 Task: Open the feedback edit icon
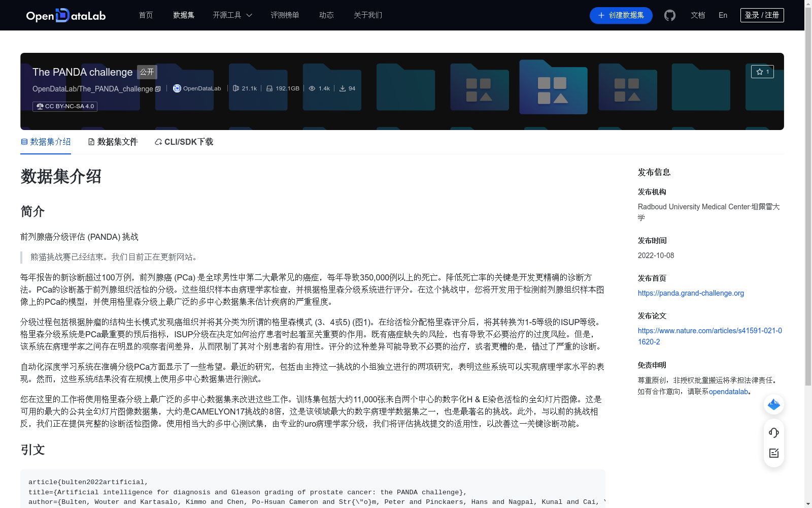774,453
